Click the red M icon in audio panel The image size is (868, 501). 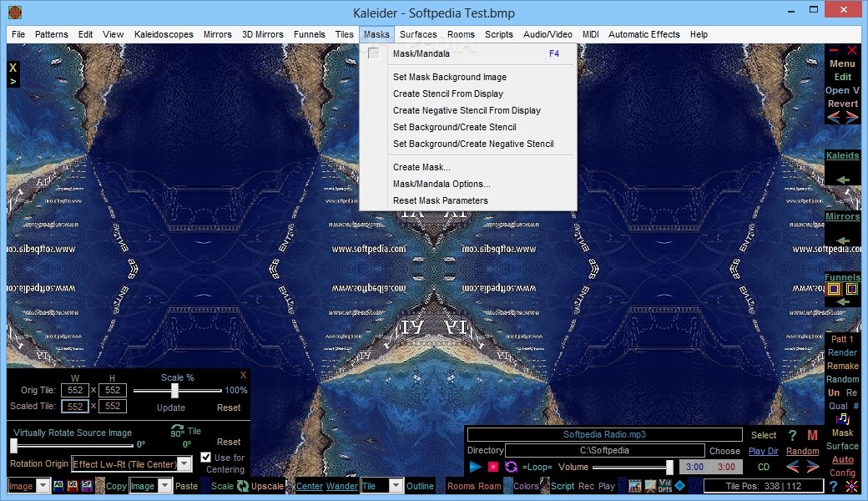pos(813,435)
